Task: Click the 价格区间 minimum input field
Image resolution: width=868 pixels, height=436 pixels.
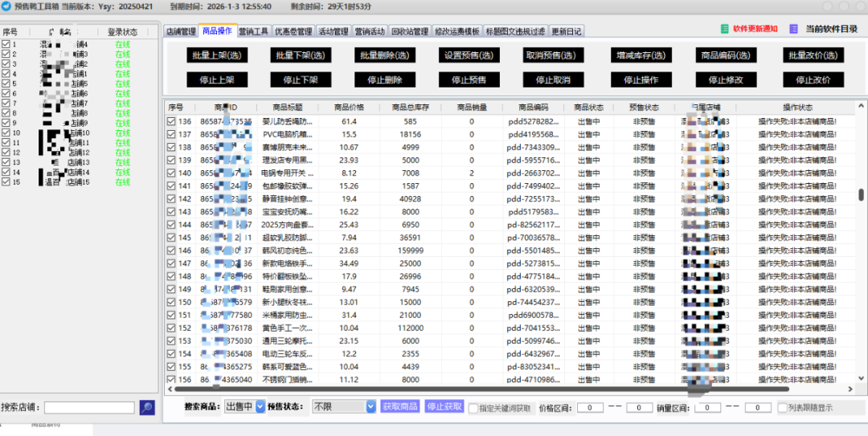Action: [592, 408]
